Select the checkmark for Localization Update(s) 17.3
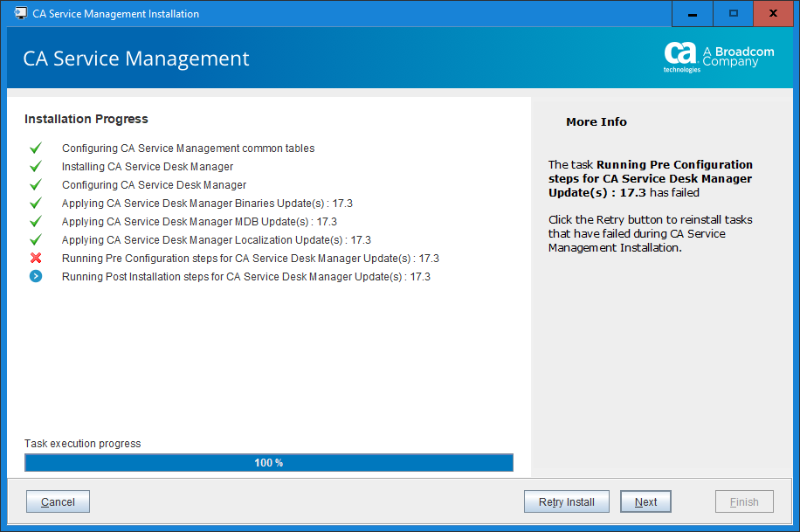This screenshot has height=532, width=800. (x=36, y=239)
